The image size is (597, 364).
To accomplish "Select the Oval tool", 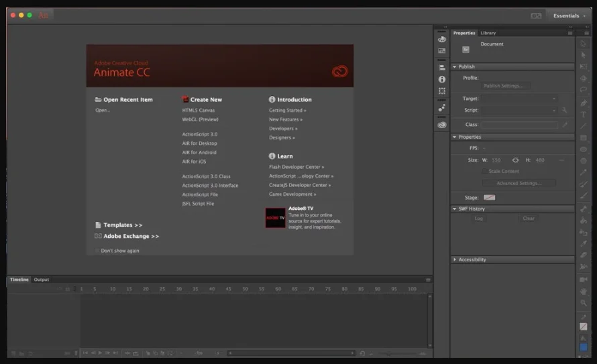I will click(584, 149).
